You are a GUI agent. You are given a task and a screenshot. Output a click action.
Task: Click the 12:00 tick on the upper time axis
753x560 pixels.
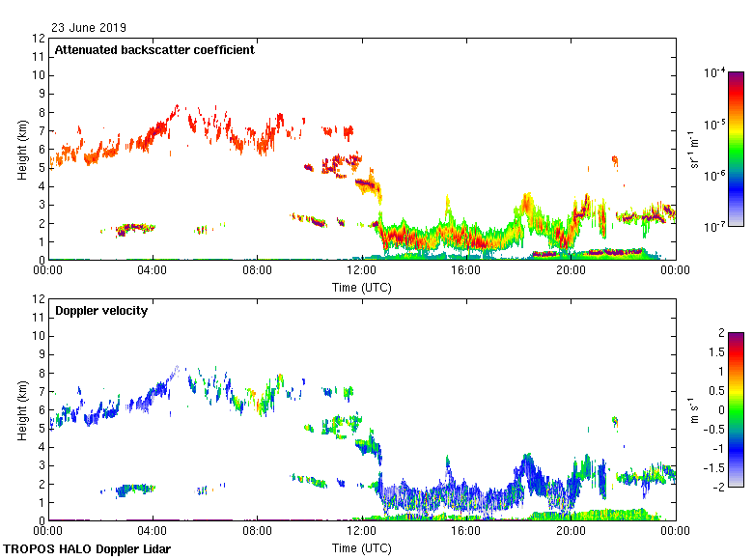tap(362, 261)
